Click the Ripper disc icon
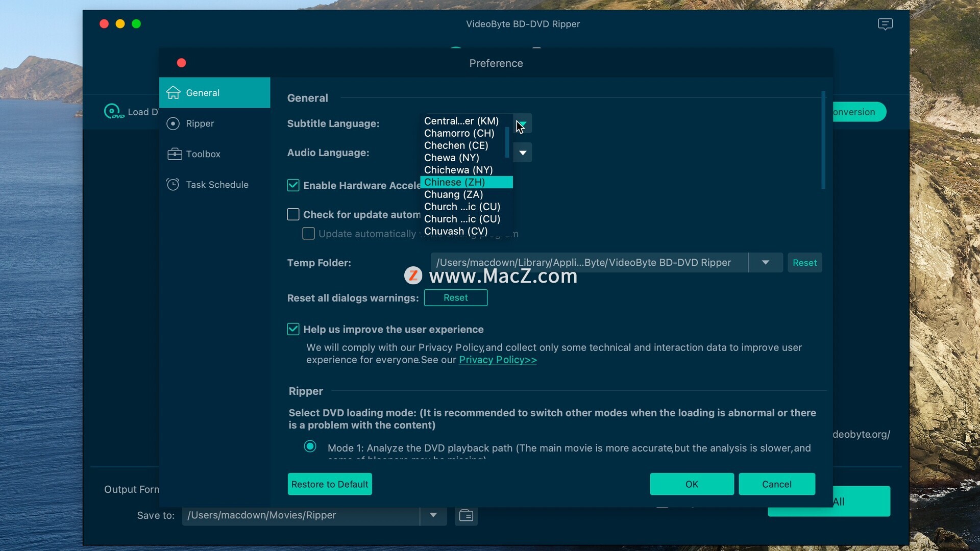980x551 pixels. [x=173, y=123]
